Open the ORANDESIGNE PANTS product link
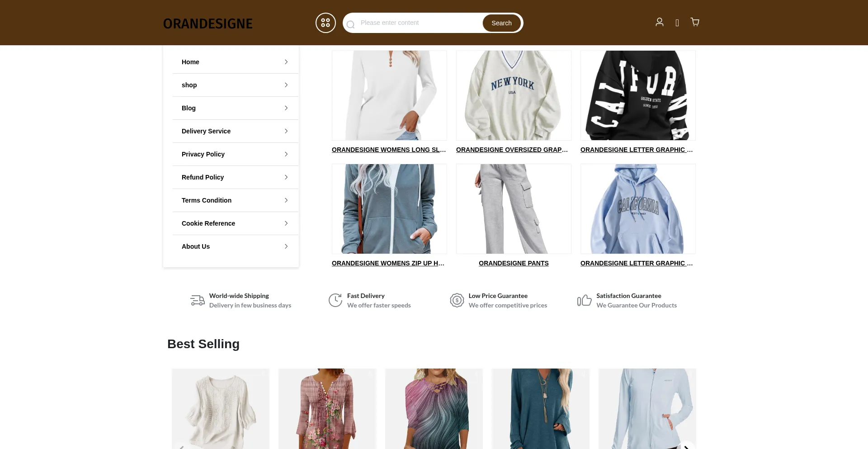The width and height of the screenshot is (868, 449). (514, 263)
